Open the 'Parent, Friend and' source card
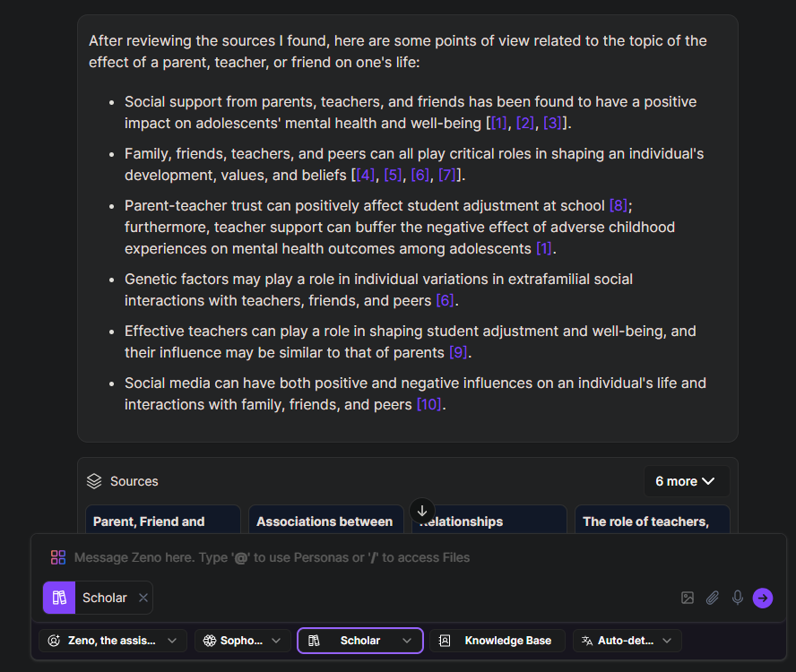The image size is (796, 672). click(162, 520)
